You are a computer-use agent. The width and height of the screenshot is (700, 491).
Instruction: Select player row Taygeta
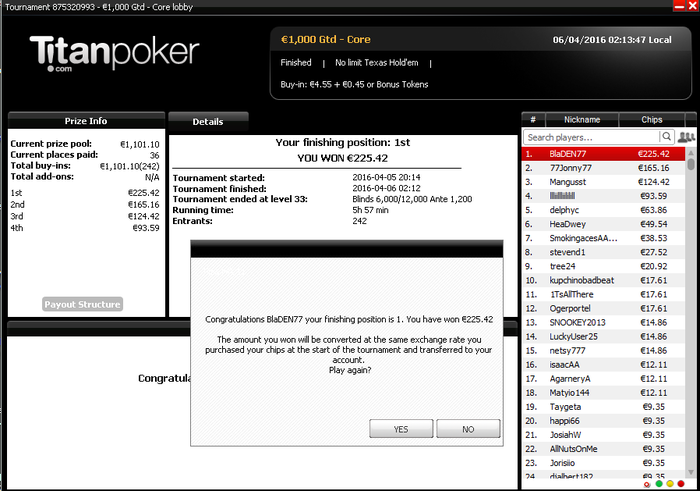coord(603,407)
